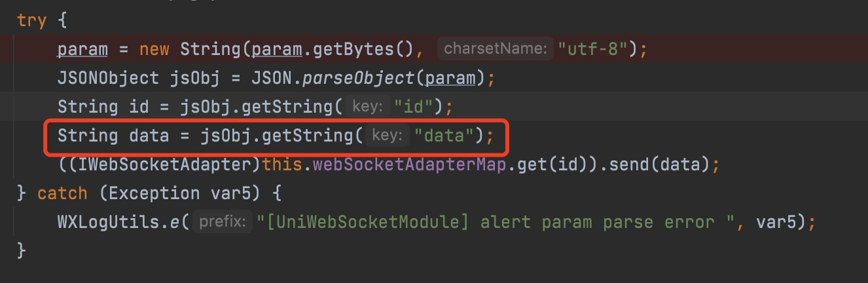Click the catch keyword

[x=62, y=193]
